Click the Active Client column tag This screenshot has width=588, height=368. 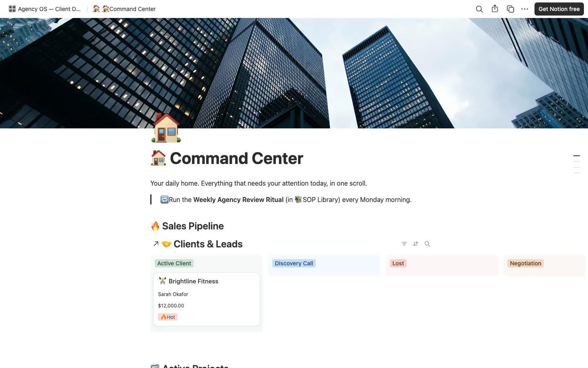point(174,263)
